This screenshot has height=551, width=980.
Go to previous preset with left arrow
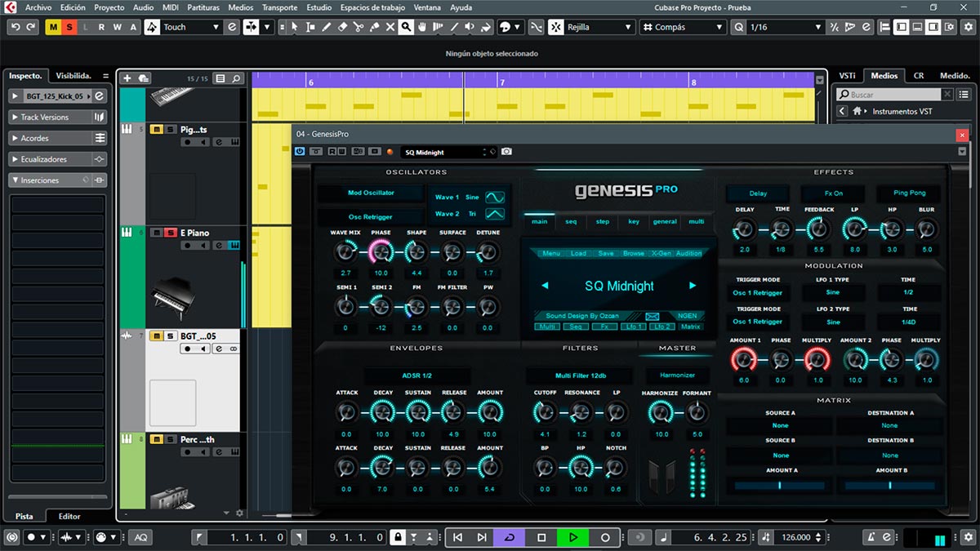pyautogui.click(x=545, y=286)
